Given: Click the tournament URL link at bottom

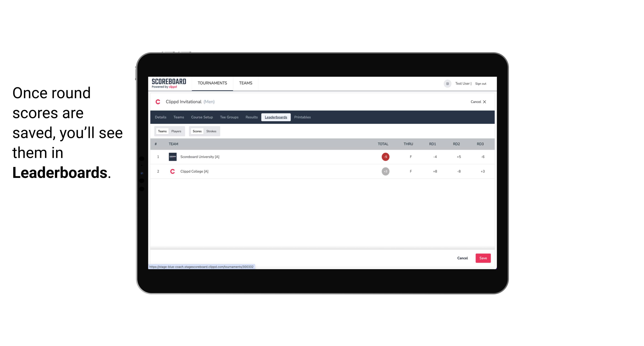Looking at the screenshot, I should [x=202, y=267].
